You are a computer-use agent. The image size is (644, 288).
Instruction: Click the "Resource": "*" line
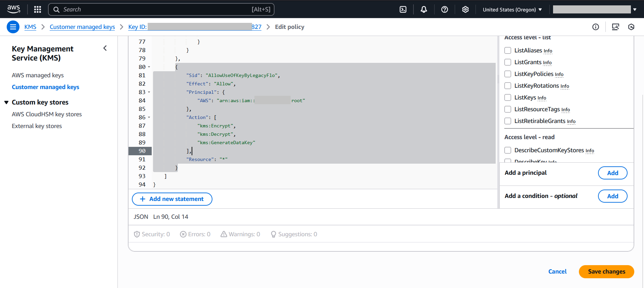207,159
